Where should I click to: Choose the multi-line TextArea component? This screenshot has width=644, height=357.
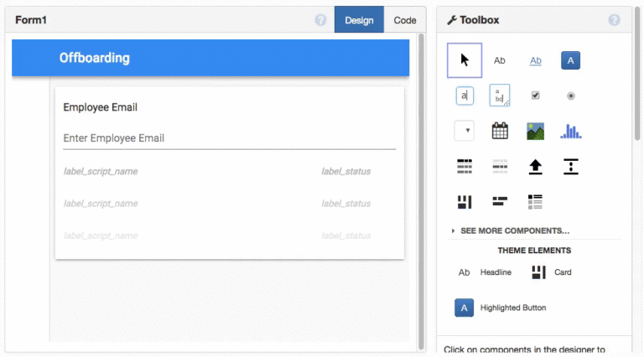point(500,96)
